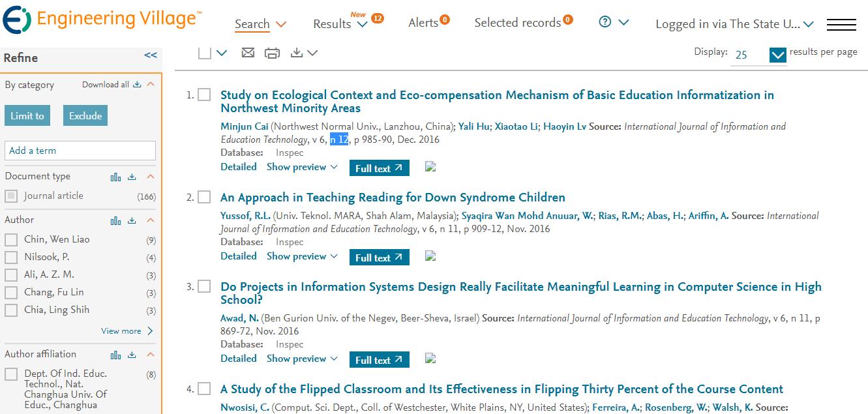This screenshot has width=868, height=414.
Task: Open Full text for result 3
Action: 380,360
